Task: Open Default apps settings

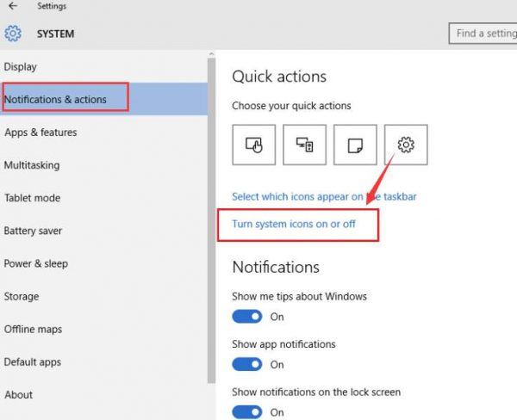Action: click(103, 362)
